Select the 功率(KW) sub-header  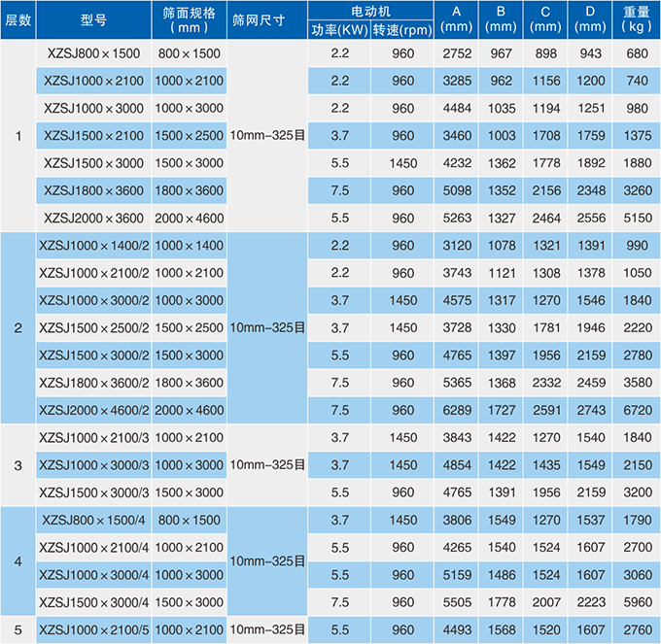(x=339, y=30)
